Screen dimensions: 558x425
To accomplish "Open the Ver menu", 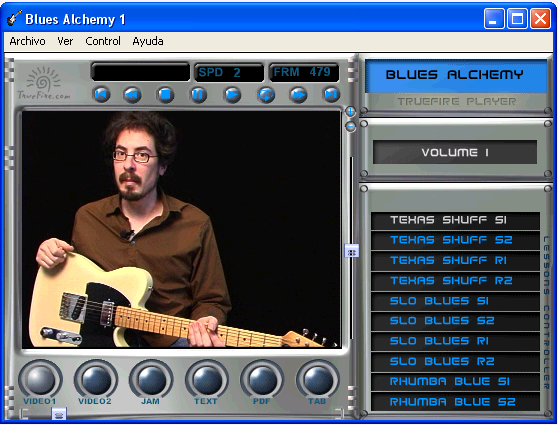I will (65, 41).
